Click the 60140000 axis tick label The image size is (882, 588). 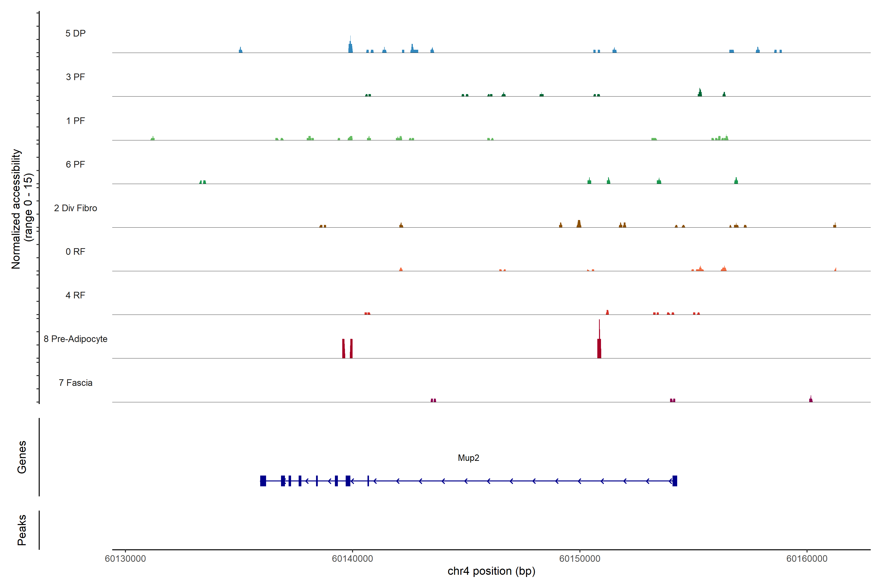click(353, 558)
